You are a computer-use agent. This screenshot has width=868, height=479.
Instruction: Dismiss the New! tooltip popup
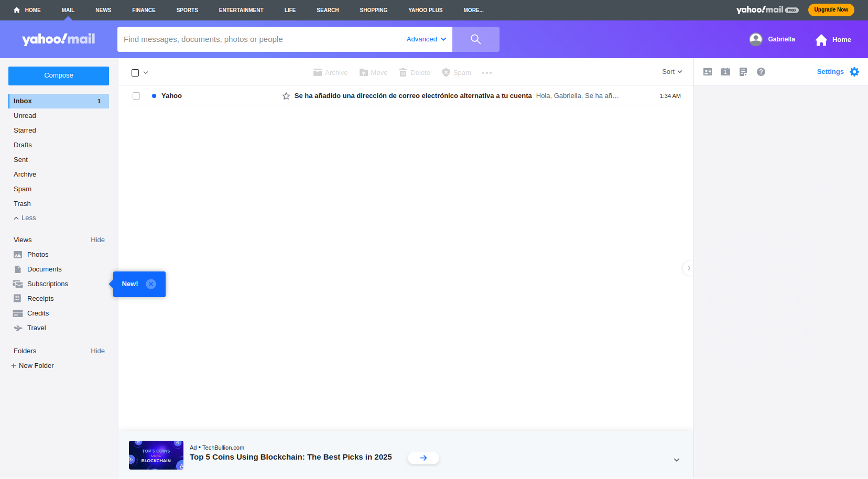(151, 284)
